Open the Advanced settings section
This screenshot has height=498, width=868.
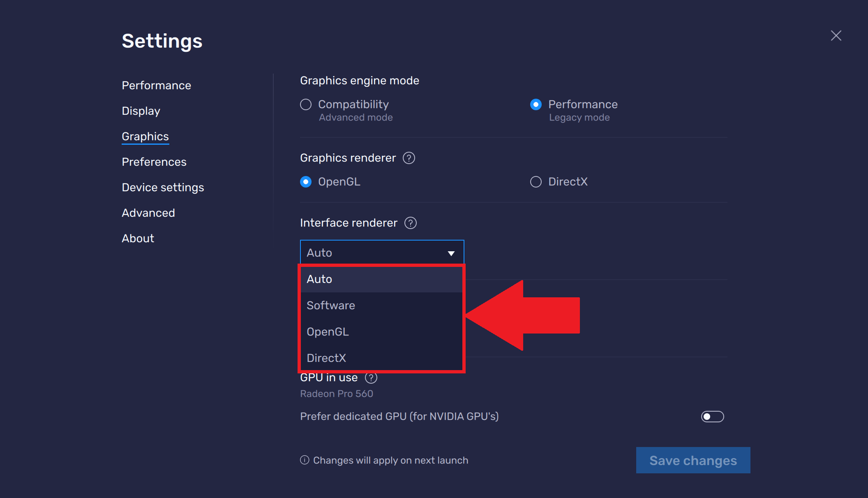pos(148,213)
